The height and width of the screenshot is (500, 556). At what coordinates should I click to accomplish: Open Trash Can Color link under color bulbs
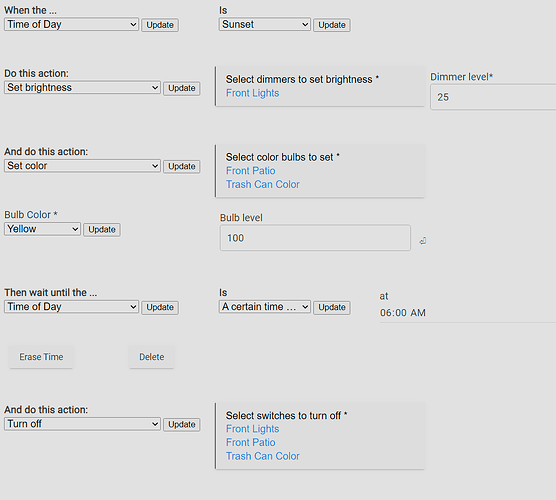tap(263, 184)
